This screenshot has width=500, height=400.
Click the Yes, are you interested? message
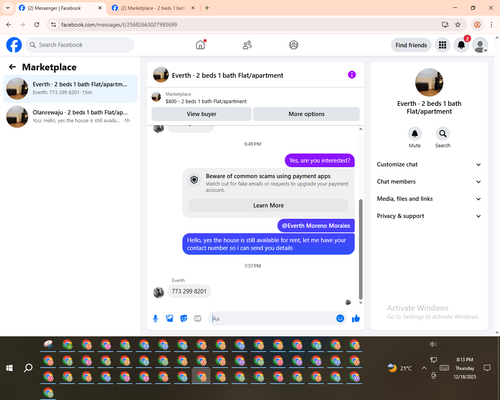point(319,160)
